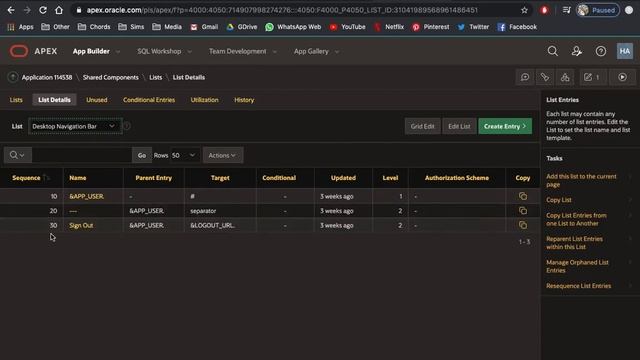Viewport: 640px width, 360px height.
Task: Expand the App Builder menu arrow
Action: [x=118, y=52]
